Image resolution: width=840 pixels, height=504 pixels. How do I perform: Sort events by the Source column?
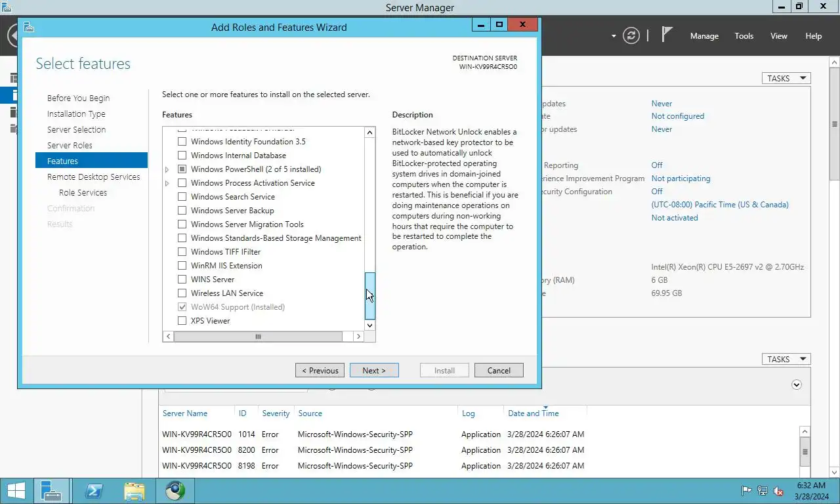[310, 413]
